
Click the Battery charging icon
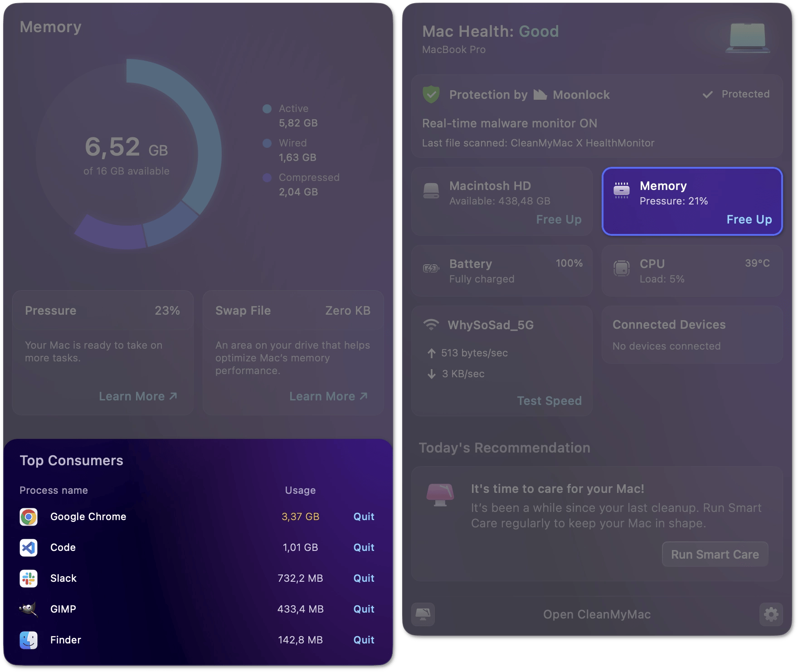click(x=431, y=268)
